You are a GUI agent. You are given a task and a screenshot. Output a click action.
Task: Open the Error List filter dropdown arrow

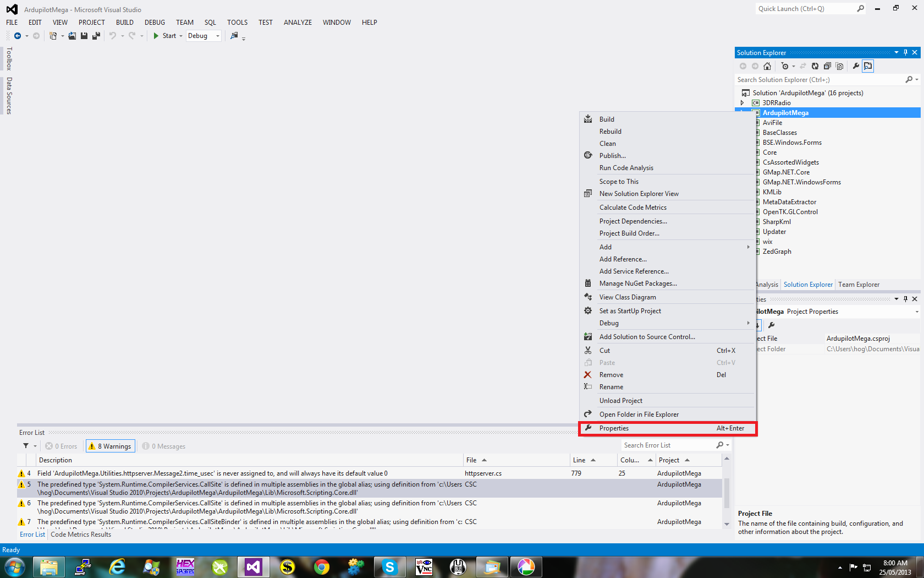point(35,446)
